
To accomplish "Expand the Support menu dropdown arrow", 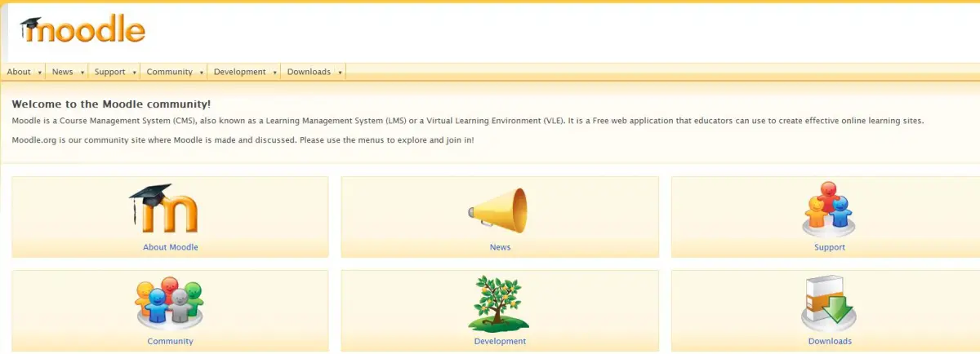I will [x=134, y=73].
